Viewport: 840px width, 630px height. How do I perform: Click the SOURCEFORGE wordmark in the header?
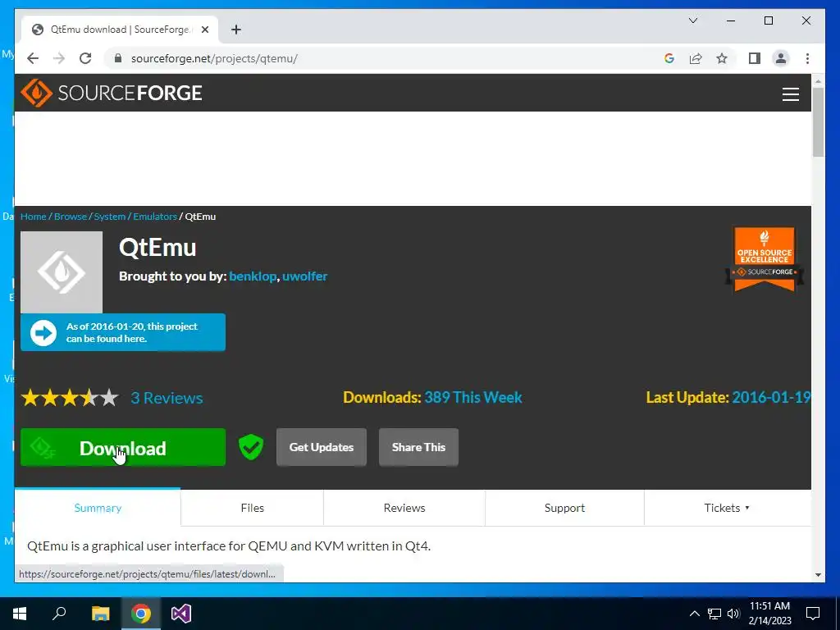(x=130, y=94)
